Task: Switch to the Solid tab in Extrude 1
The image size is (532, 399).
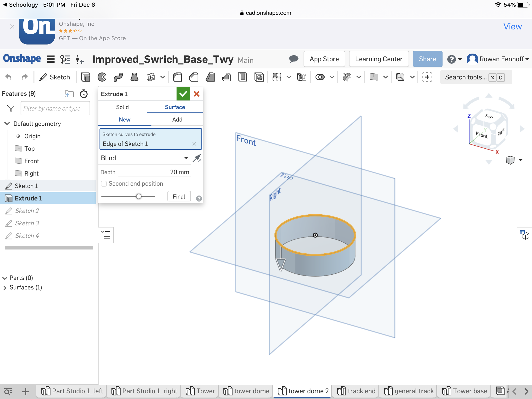Action: 122,107
